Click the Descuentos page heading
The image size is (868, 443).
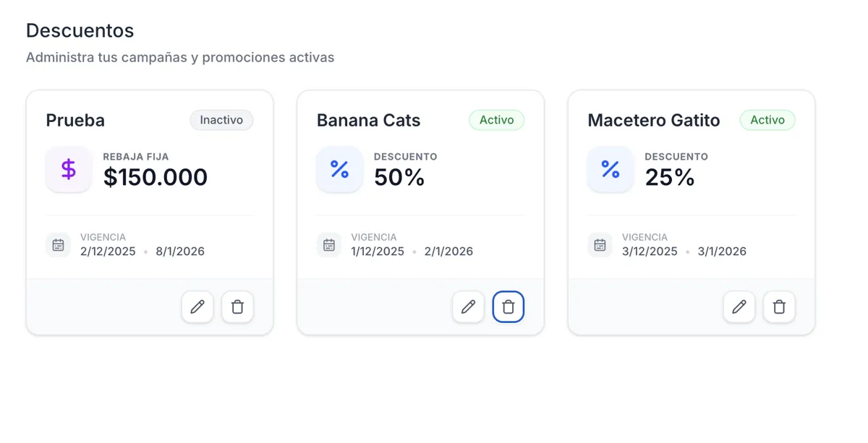pyautogui.click(x=80, y=30)
